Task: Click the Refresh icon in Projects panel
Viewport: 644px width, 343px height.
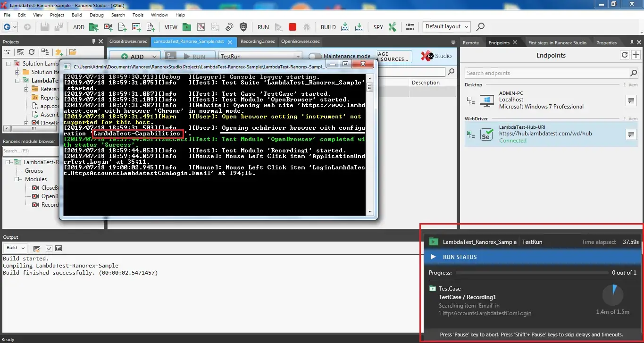Action: pos(32,52)
